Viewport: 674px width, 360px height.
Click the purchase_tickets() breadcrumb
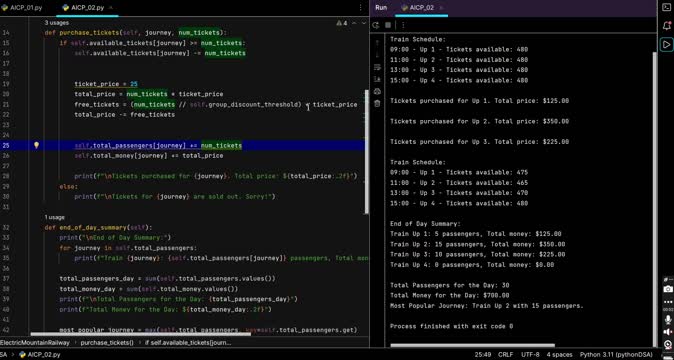[x=107, y=343]
